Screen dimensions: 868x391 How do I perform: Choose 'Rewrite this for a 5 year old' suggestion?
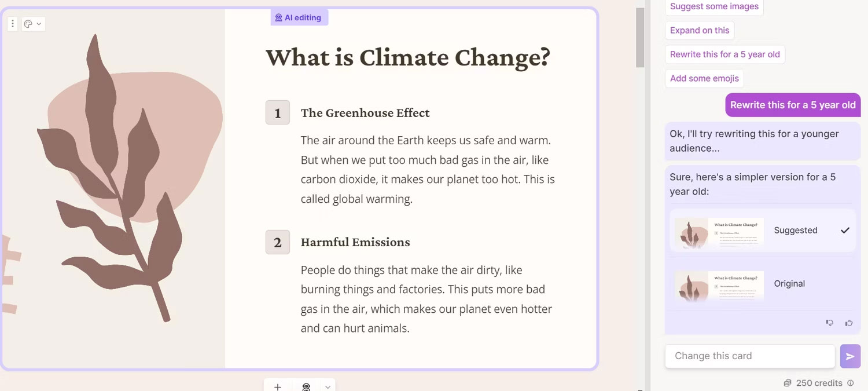coord(725,54)
